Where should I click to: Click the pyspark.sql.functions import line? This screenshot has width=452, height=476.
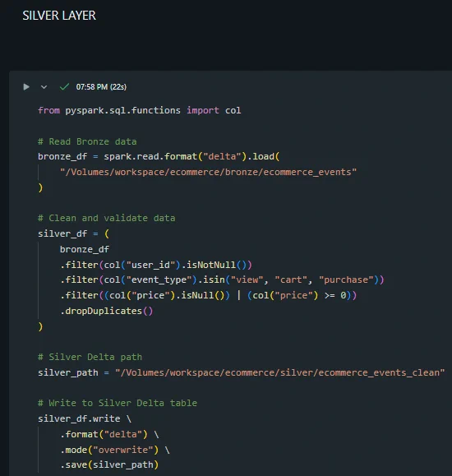(x=140, y=110)
